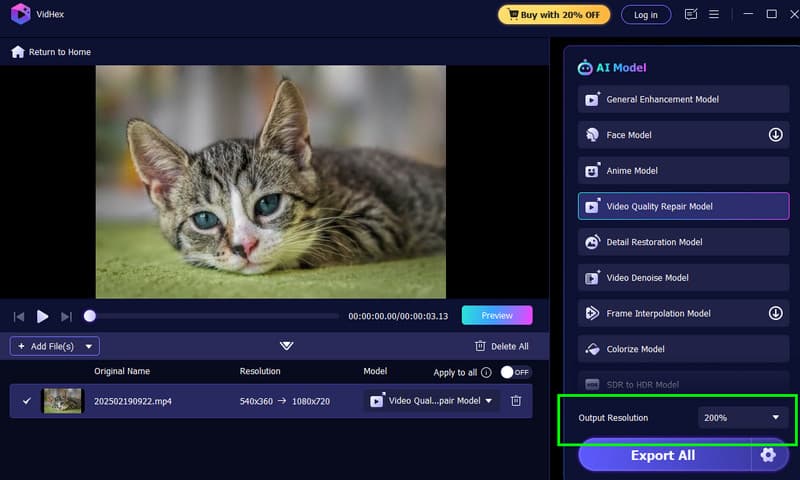The width and height of the screenshot is (800, 480).
Task: Click the Export All button
Action: pyautogui.click(x=662, y=455)
